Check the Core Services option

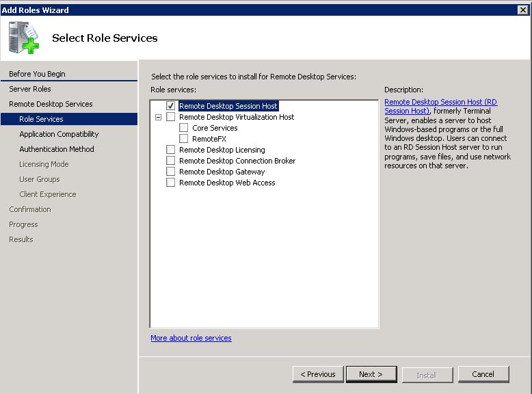point(184,128)
